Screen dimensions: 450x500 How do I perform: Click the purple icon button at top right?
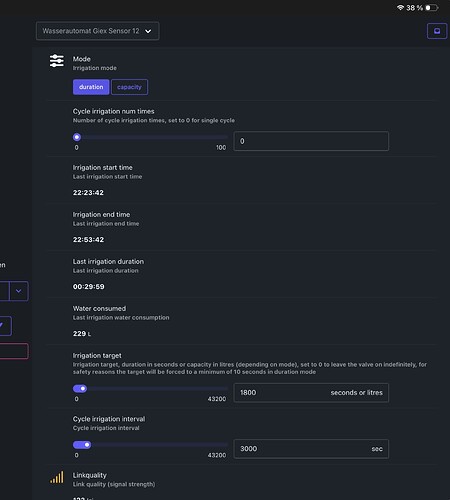(x=437, y=31)
